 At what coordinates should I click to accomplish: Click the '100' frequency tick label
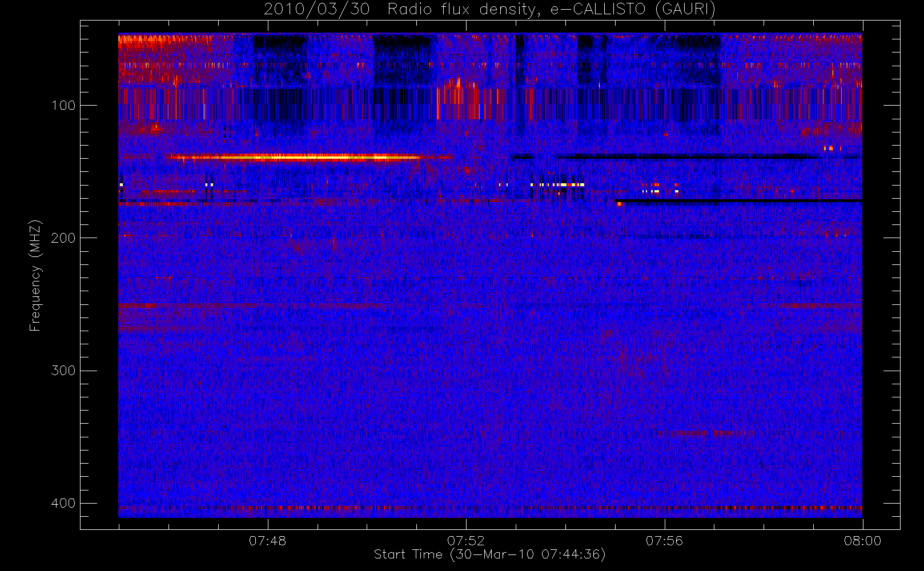click(63, 105)
